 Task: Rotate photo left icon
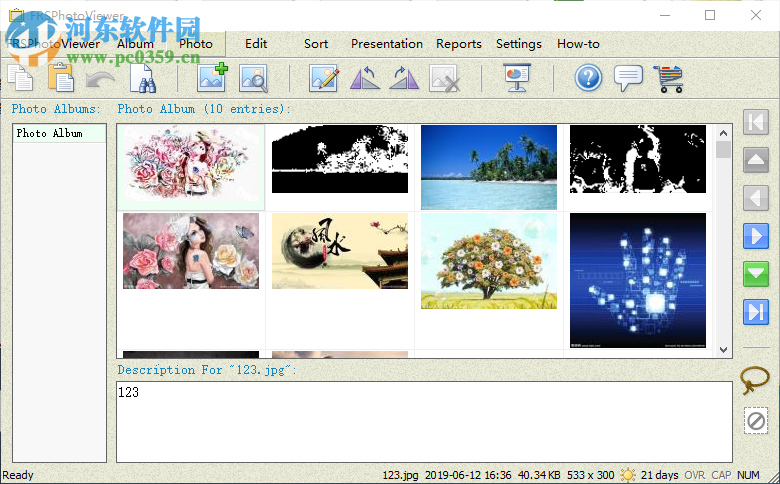365,79
